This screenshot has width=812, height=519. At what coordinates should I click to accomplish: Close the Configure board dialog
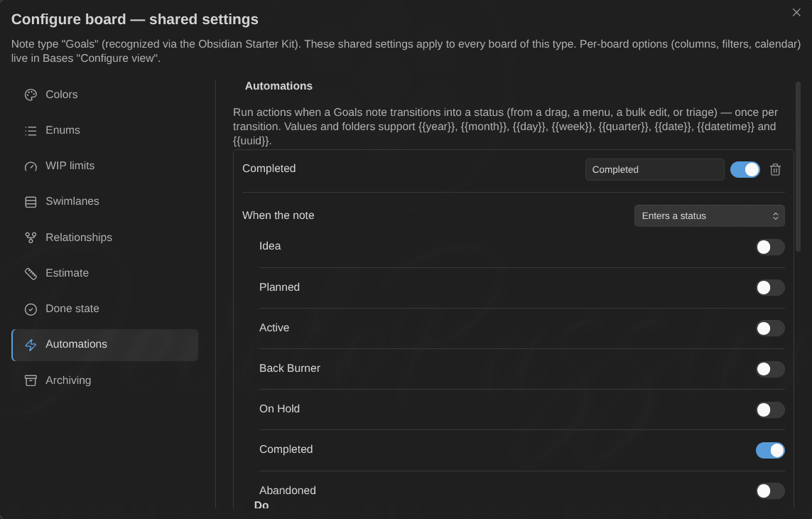point(796,13)
